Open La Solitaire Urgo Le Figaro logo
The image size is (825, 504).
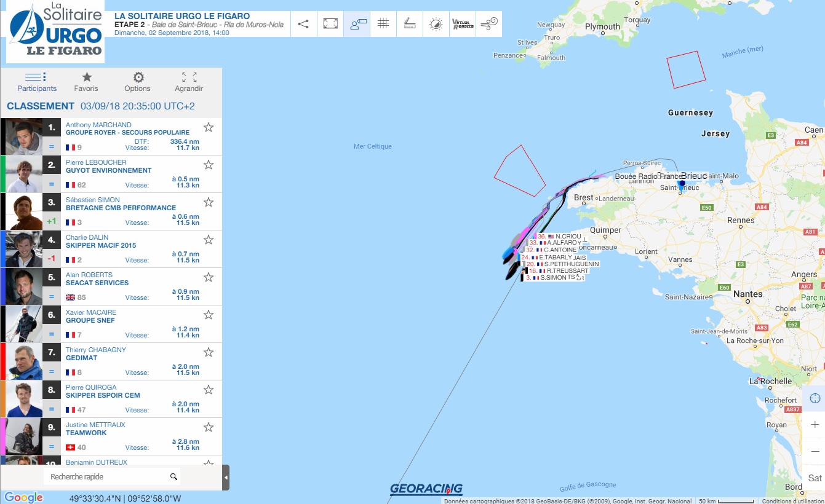coord(55,31)
